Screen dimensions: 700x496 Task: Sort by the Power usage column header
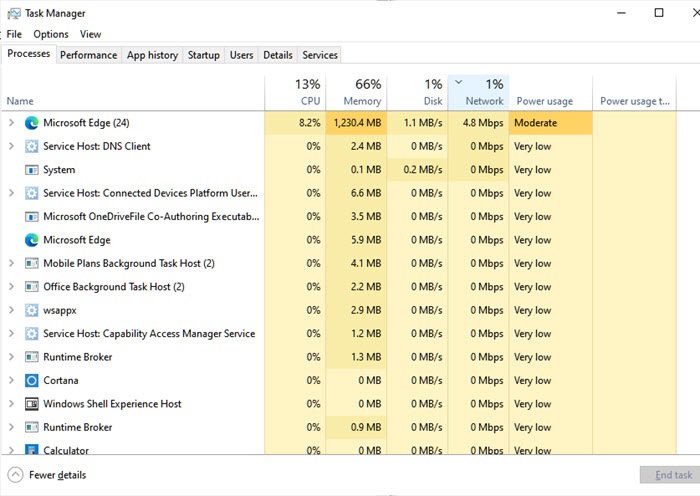pyautogui.click(x=551, y=93)
